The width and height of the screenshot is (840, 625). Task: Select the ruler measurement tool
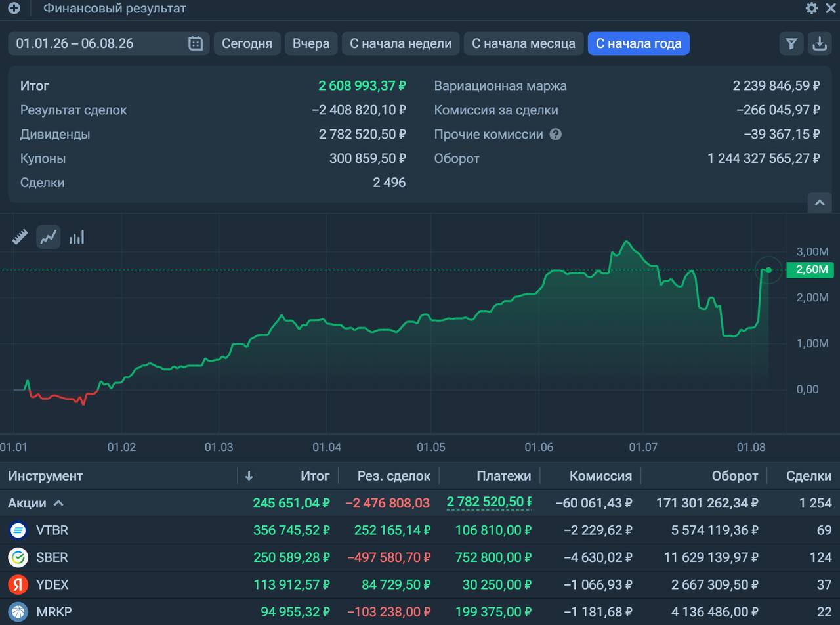tap(20, 237)
